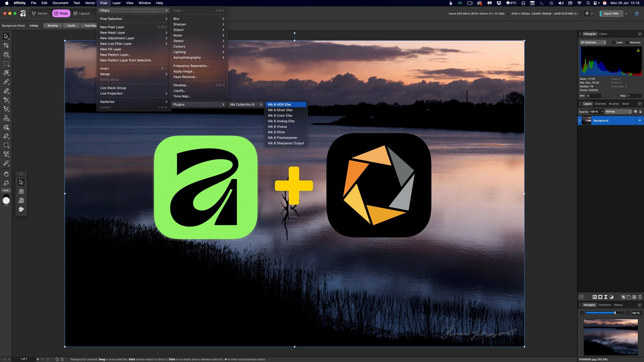Switch to the Transform tab
This screenshot has height=362, width=644.
tap(605, 305)
